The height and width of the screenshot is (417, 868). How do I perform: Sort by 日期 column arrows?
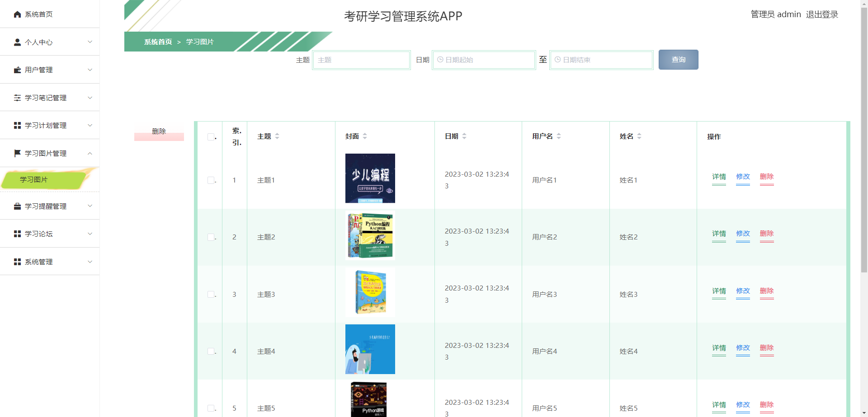pos(464,136)
